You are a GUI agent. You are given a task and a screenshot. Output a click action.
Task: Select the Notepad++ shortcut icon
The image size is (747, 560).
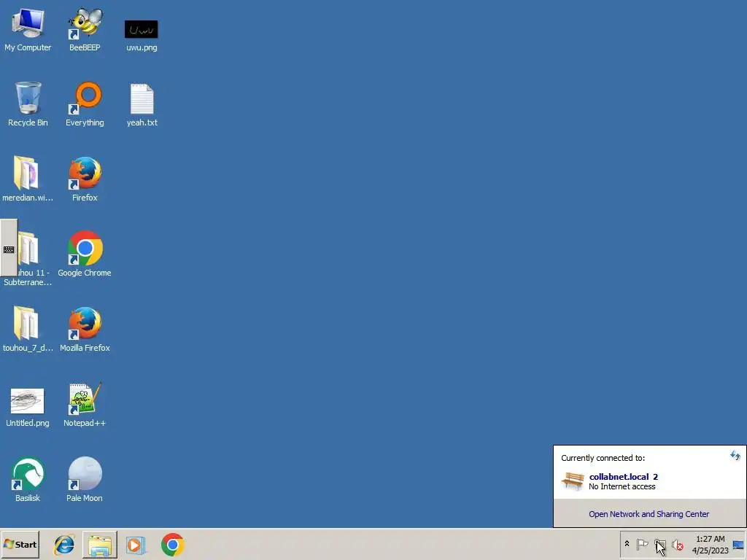(x=85, y=404)
